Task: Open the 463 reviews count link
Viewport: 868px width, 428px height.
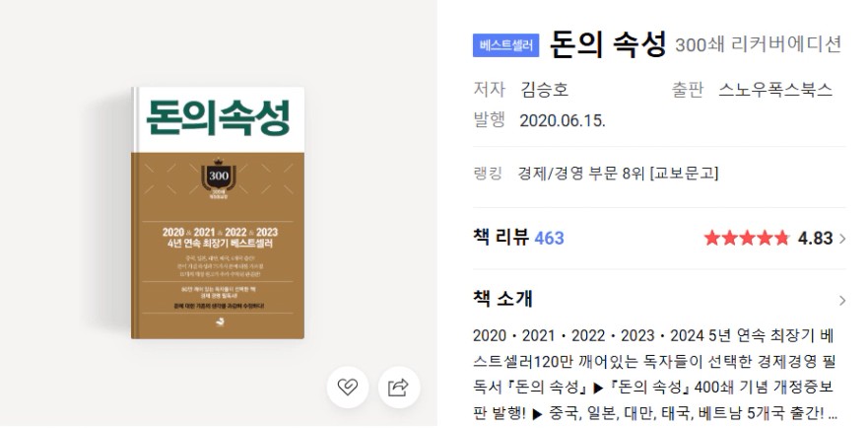Action: (549, 239)
